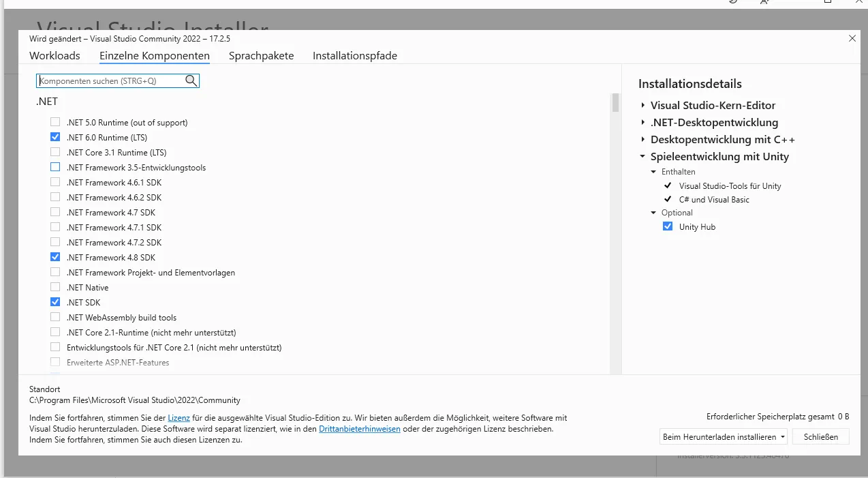Uncheck the optional Unity Hub component
Viewport: 868px width, 478px height.
point(668,226)
